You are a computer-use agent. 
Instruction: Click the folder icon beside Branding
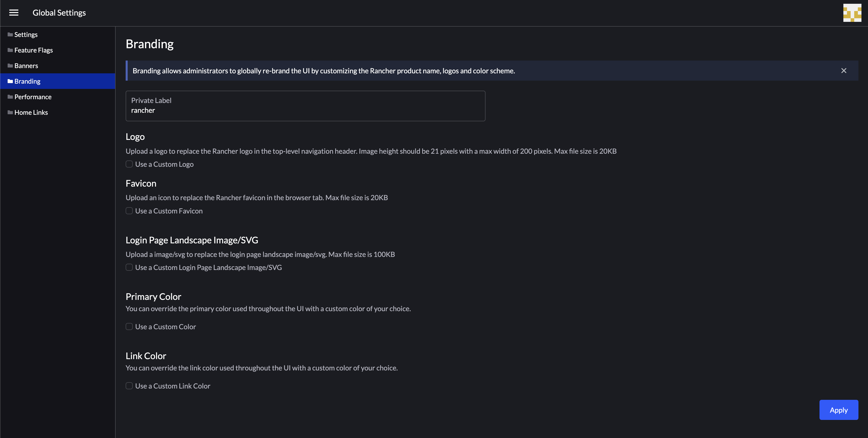tap(10, 81)
